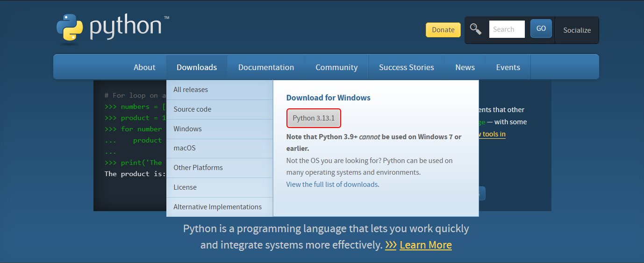Screen dimensions: 644x263
Task: Open the About menu
Action: point(144,67)
